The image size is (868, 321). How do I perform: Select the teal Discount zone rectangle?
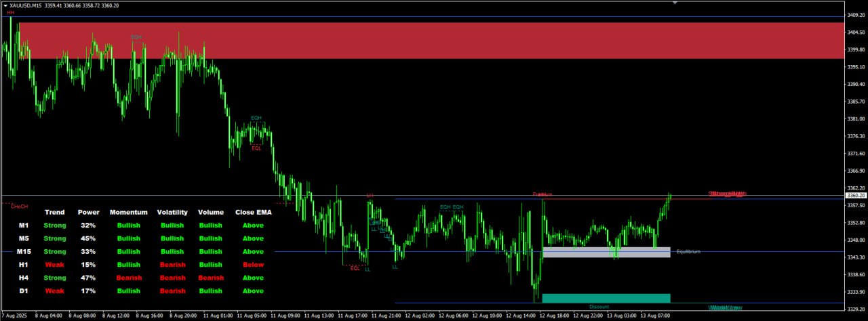click(x=606, y=298)
